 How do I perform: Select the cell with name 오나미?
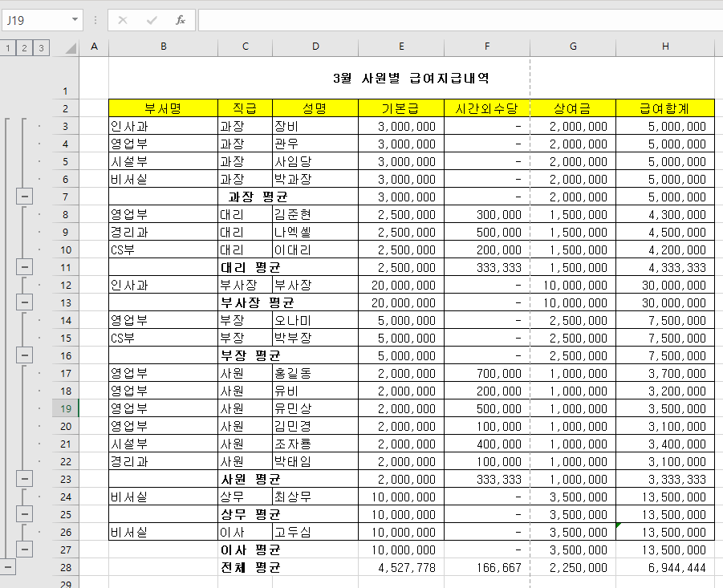(x=315, y=320)
